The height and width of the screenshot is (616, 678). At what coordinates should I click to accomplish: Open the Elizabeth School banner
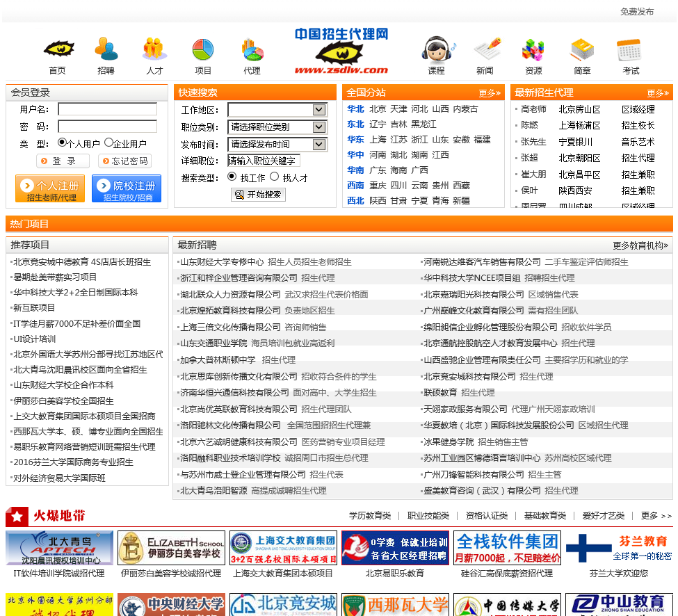coord(171,548)
